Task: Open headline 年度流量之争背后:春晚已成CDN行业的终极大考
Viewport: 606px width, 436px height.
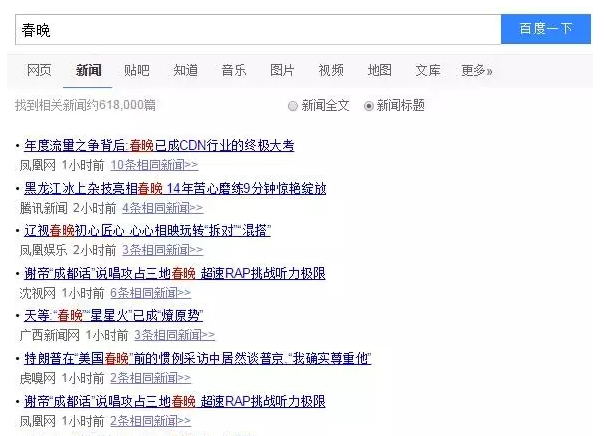Action: 159,146
